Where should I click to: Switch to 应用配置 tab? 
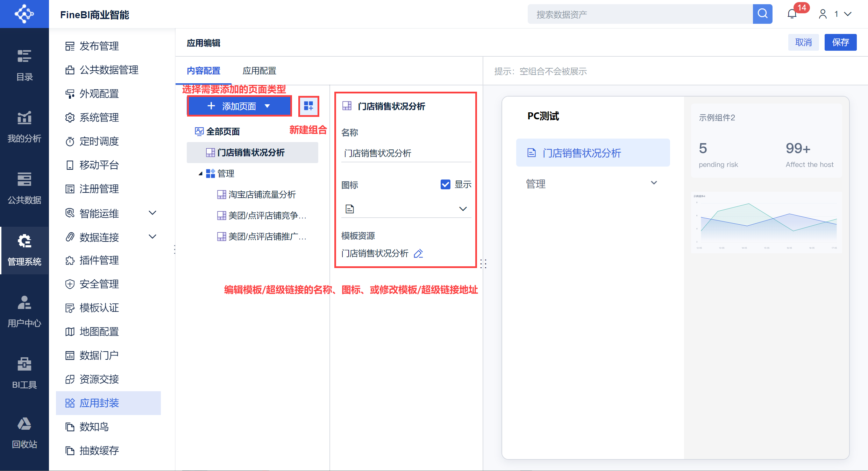259,71
